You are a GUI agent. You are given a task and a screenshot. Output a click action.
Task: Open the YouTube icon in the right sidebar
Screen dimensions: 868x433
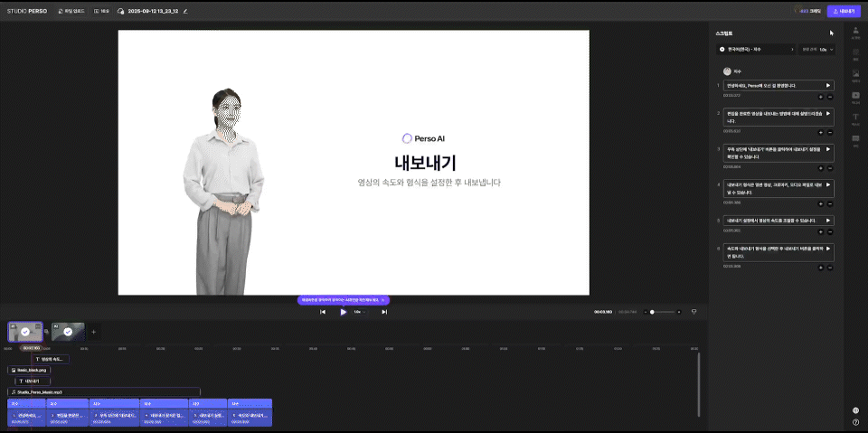855,95
